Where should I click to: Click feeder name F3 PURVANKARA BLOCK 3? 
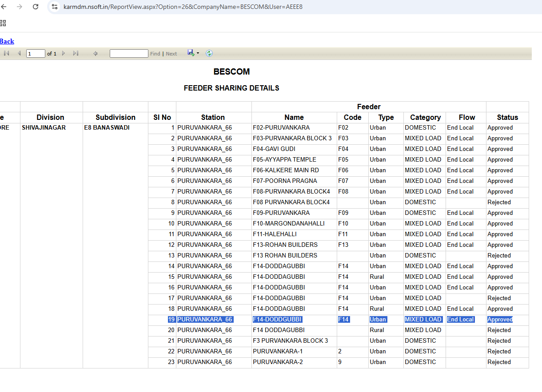point(291,341)
